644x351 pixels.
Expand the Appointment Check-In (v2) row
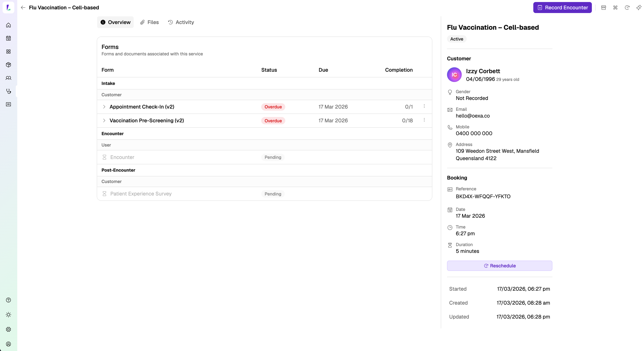click(104, 107)
